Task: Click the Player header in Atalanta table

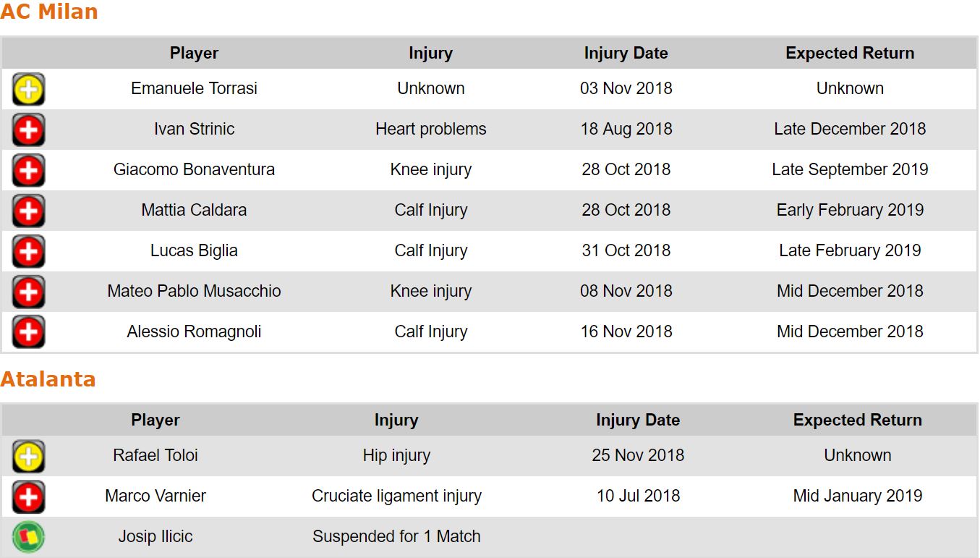Action: pyautogui.click(x=155, y=420)
